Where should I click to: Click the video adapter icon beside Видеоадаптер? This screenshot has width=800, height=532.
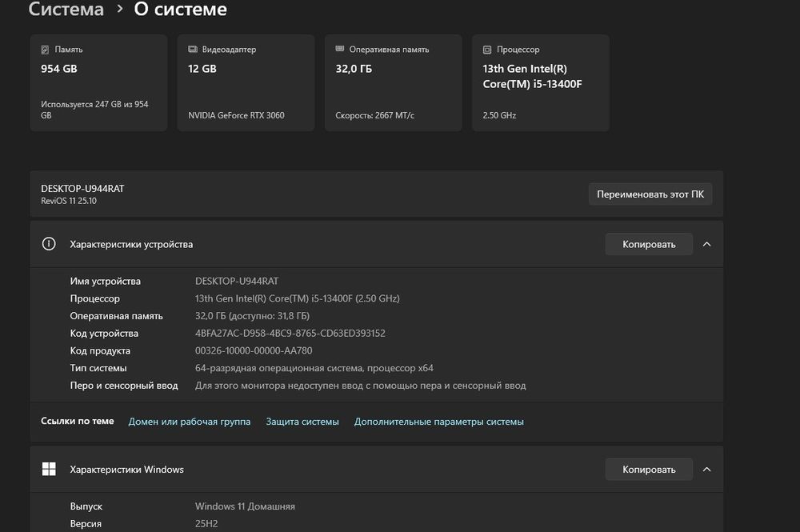(x=192, y=50)
